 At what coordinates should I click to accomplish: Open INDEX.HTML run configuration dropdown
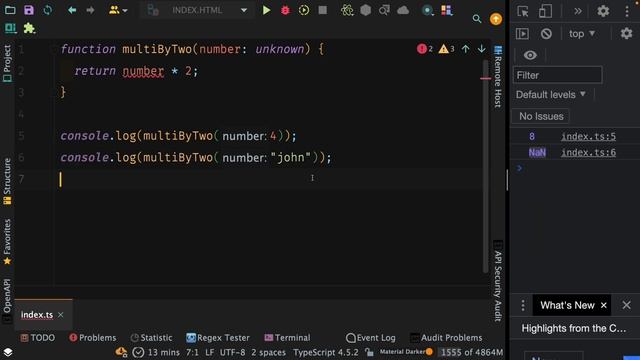coord(197,10)
